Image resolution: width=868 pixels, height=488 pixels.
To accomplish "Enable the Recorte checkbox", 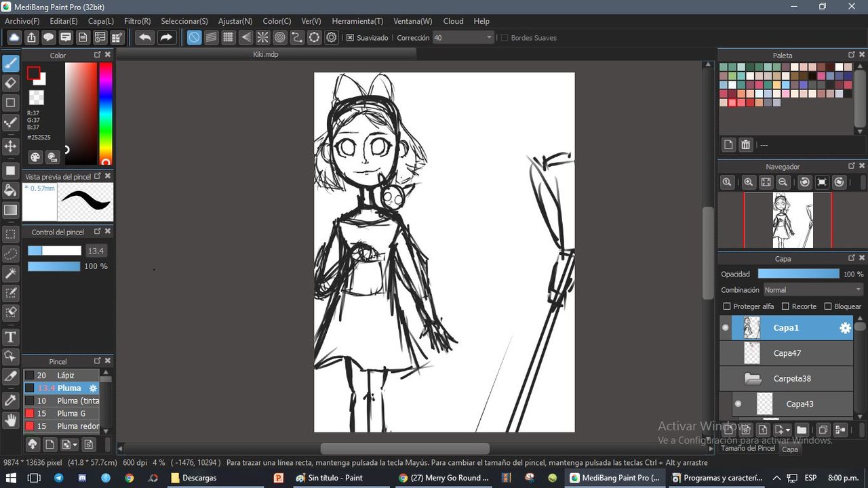I will pyautogui.click(x=785, y=306).
